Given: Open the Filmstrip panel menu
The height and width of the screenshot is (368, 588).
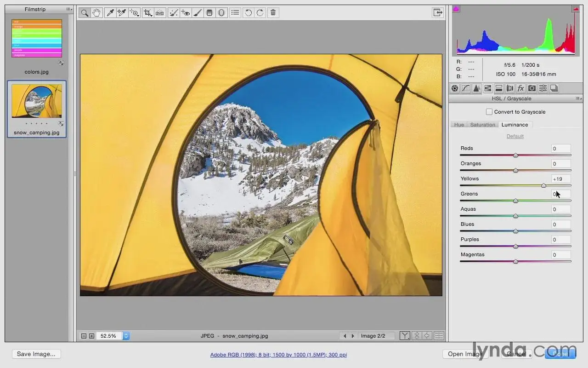Looking at the screenshot, I should (69, 9).
